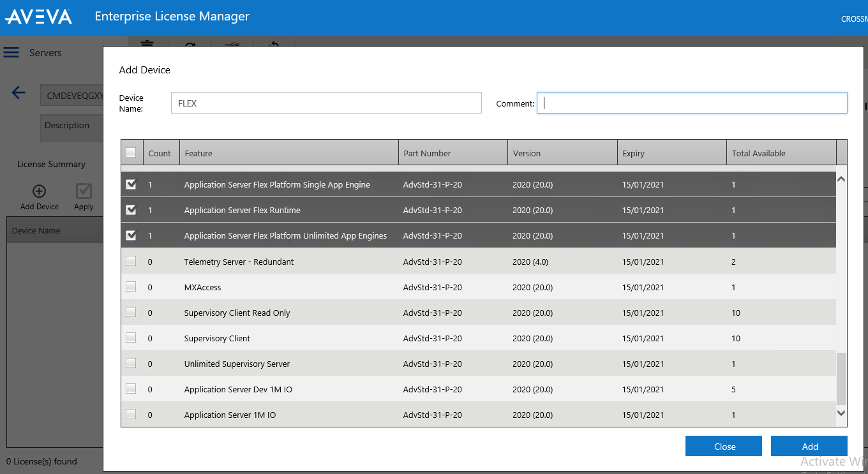Select the 'Application Server Dev 1M IO' feature

[x=238, y=389]
